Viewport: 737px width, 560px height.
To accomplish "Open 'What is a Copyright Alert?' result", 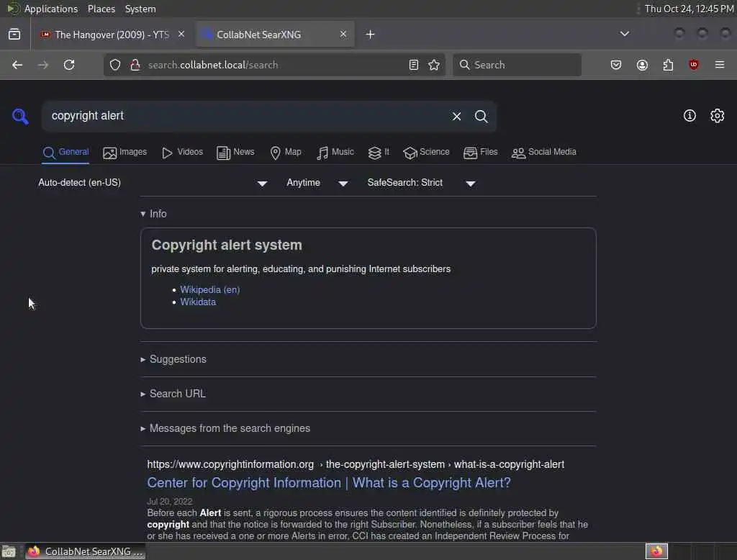I will pos(329,483).
